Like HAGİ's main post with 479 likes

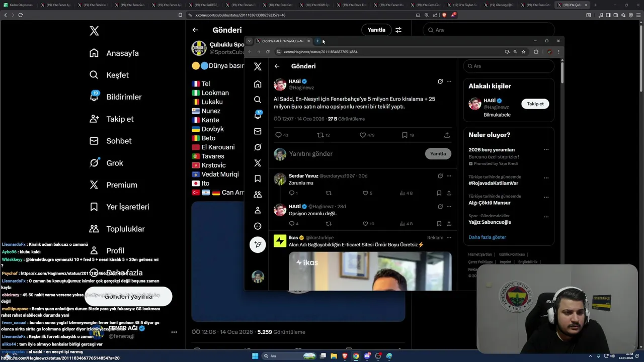362,135
